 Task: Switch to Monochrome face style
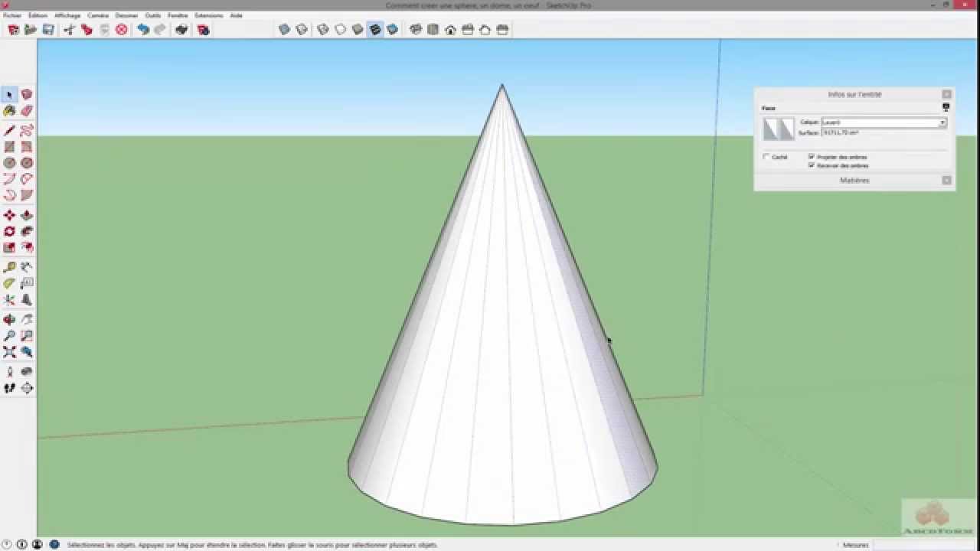393,30
